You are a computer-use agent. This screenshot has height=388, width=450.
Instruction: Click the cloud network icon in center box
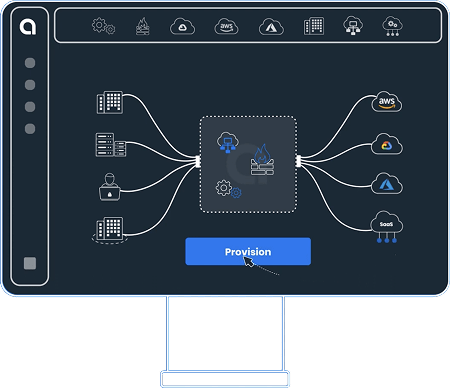pos(228,142)
